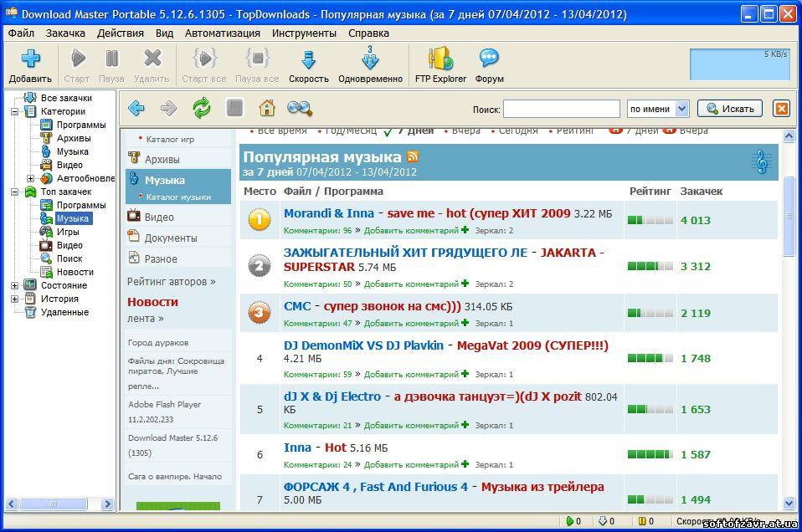Click the gray stop loading square icon
The image size is (802, 532).
(234, 109)
